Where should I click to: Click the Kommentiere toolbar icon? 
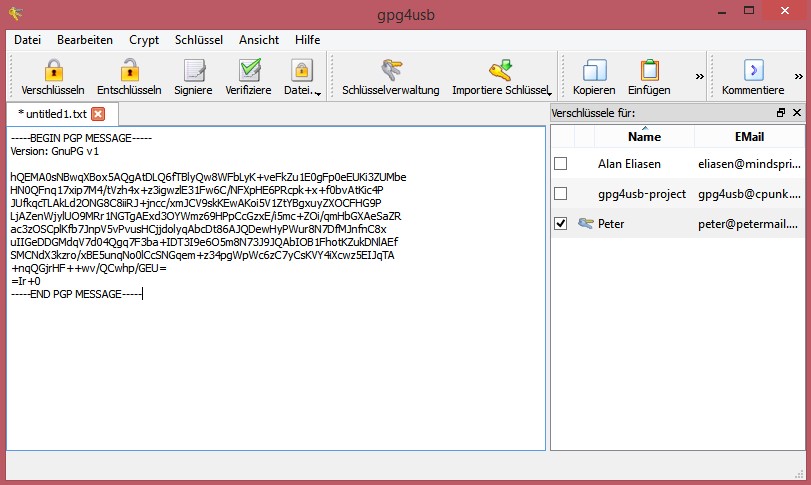pyautogui.click(x=753, y=71)
